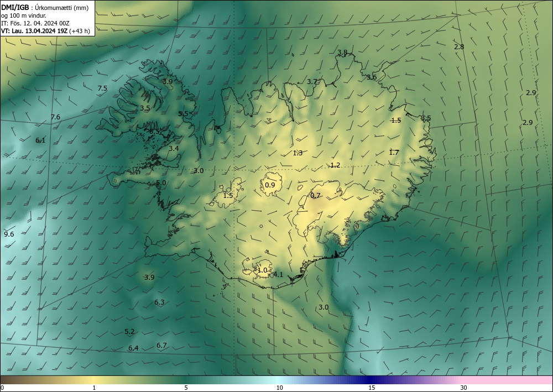The image size is (553, 392).
Task: Click the 5.2 value label
Action: point(129,331)
